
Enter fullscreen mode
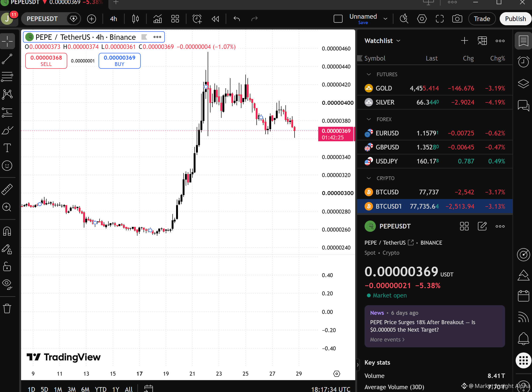[440, 19]
